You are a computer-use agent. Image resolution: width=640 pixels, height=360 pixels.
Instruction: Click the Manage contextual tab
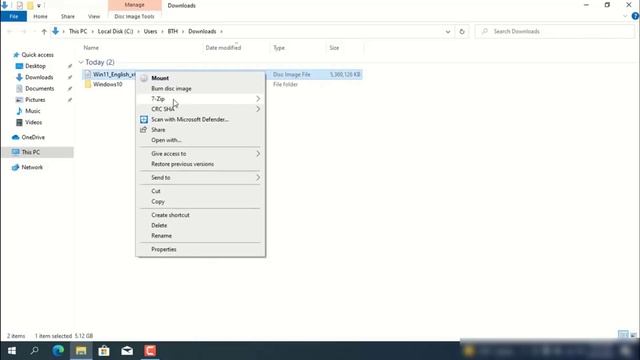135,5
